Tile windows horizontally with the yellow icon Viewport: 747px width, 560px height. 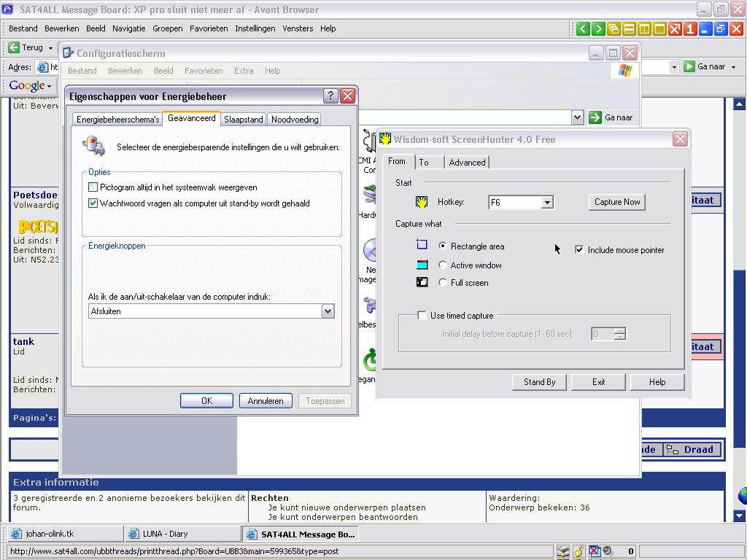629,29
